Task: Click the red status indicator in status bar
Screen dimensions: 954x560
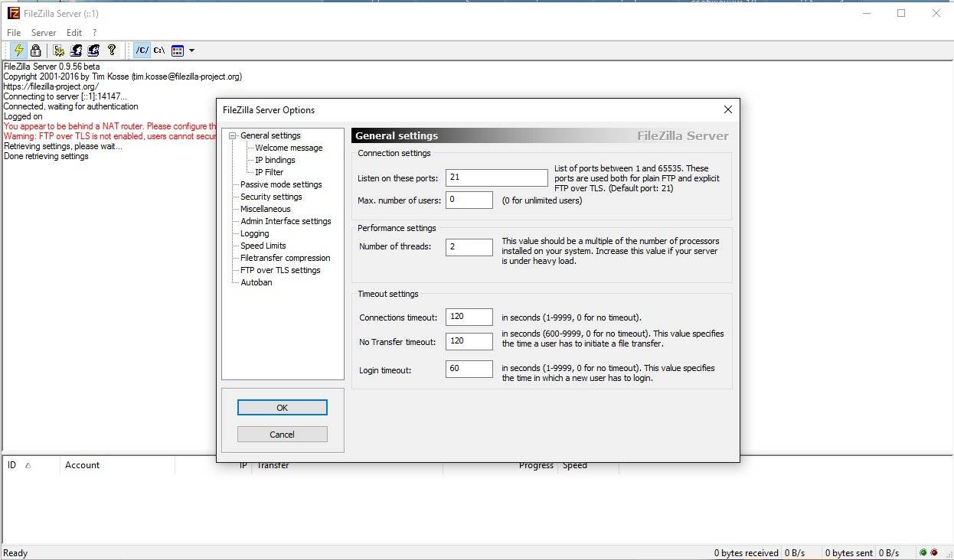Action: tap(934, 552)
